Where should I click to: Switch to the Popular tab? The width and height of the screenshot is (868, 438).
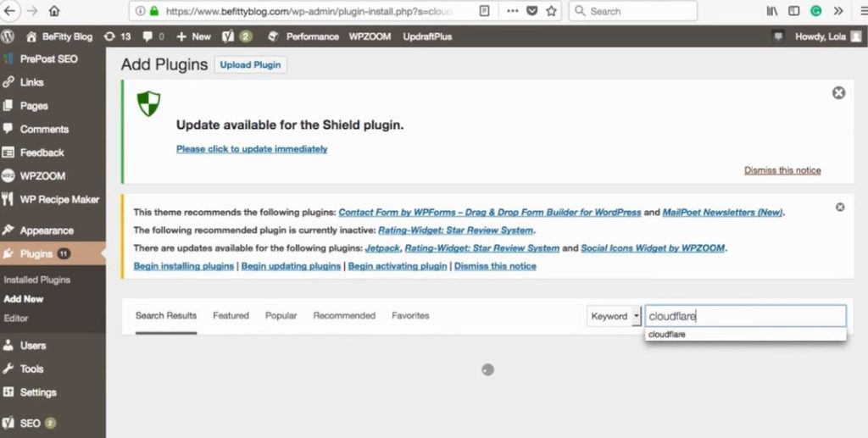pos(281,316)
